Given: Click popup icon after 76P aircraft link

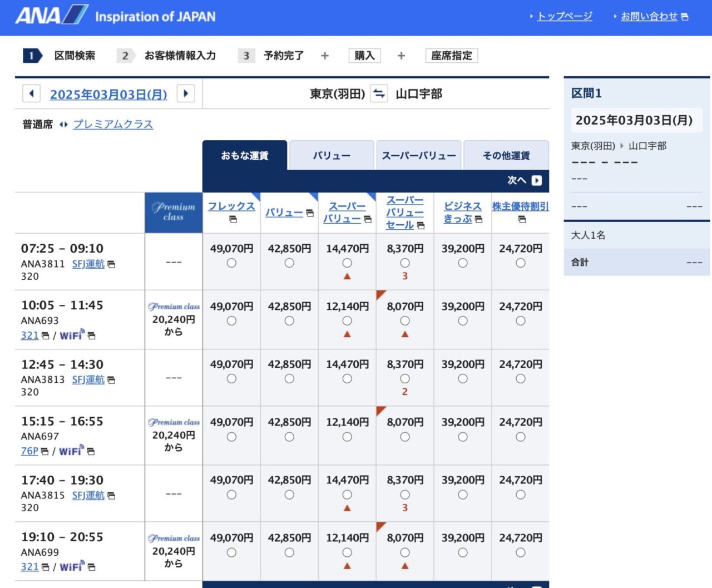Looking at the screenshot, I should click(x=44, y=452).
